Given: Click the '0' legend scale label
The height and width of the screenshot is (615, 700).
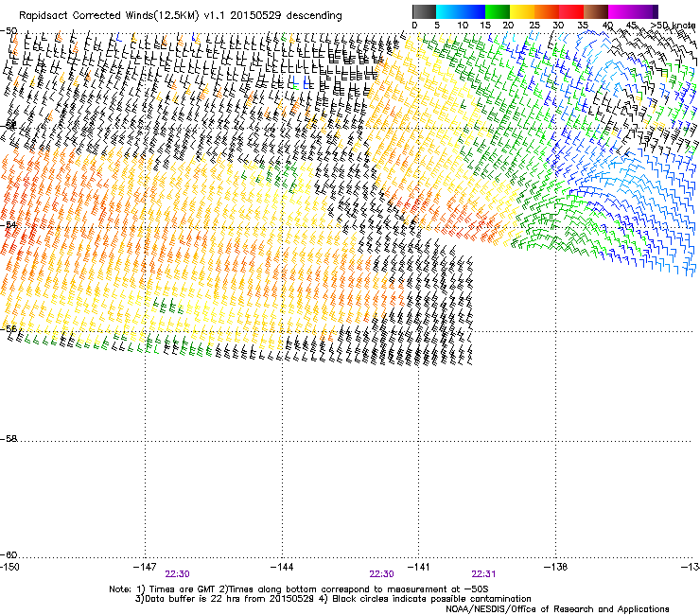Looking at the screenshot, I should click(414, 26).
